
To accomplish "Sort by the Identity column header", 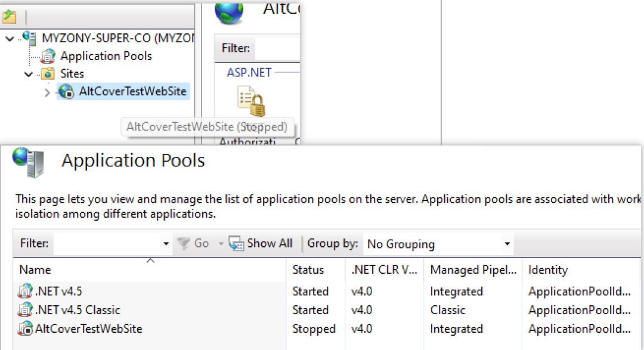I will point(547,270).
